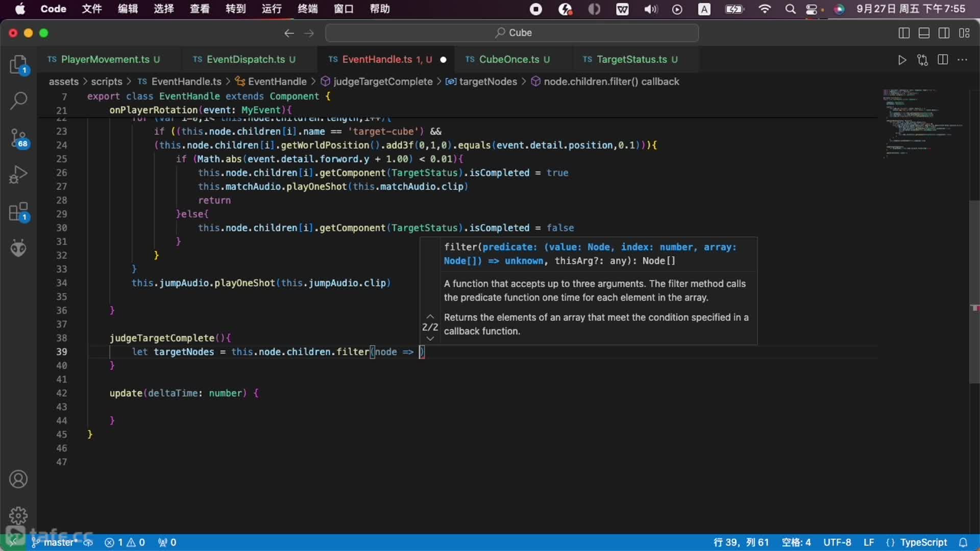Open volume control in menu bar
980x551 pixels.
(650, 9)
